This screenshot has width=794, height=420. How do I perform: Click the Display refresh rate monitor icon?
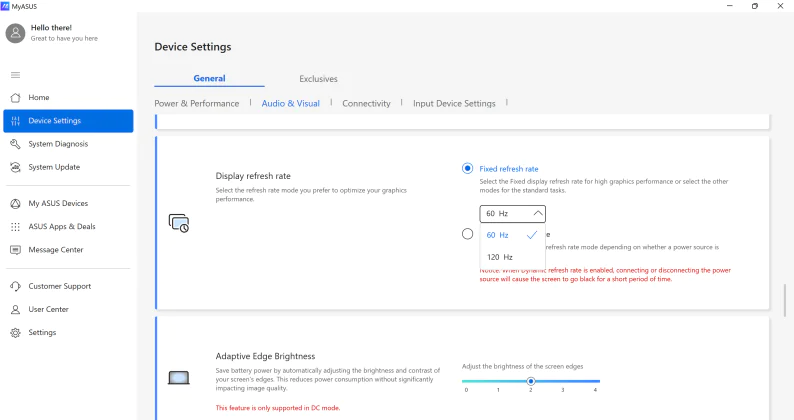click(x=179, y=223)
